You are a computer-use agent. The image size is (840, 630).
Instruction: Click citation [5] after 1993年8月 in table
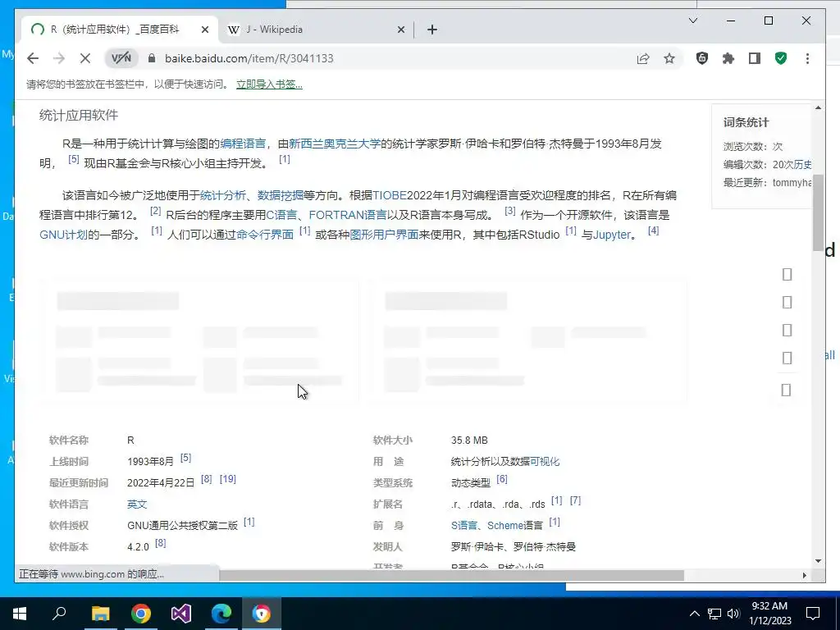coord(186,458)
